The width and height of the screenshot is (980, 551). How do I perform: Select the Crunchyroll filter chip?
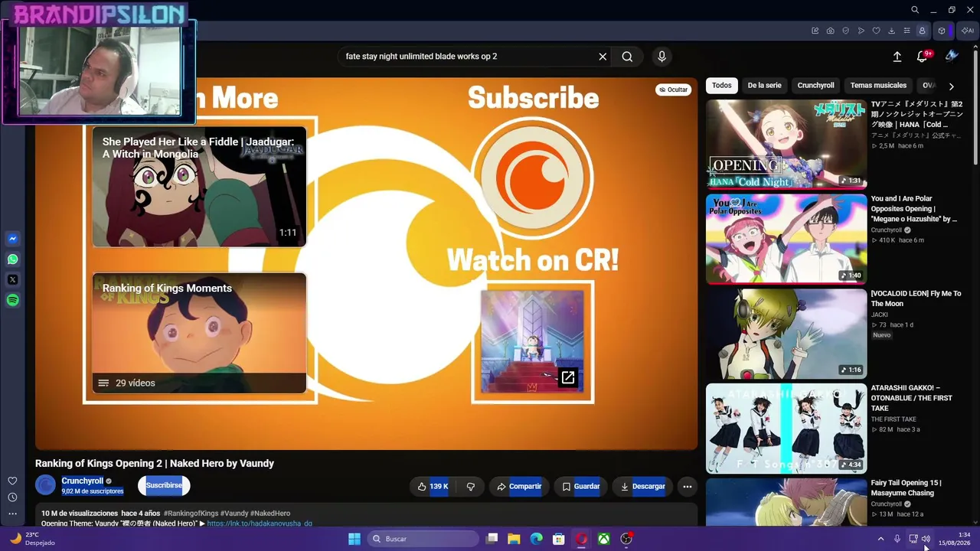815,86
